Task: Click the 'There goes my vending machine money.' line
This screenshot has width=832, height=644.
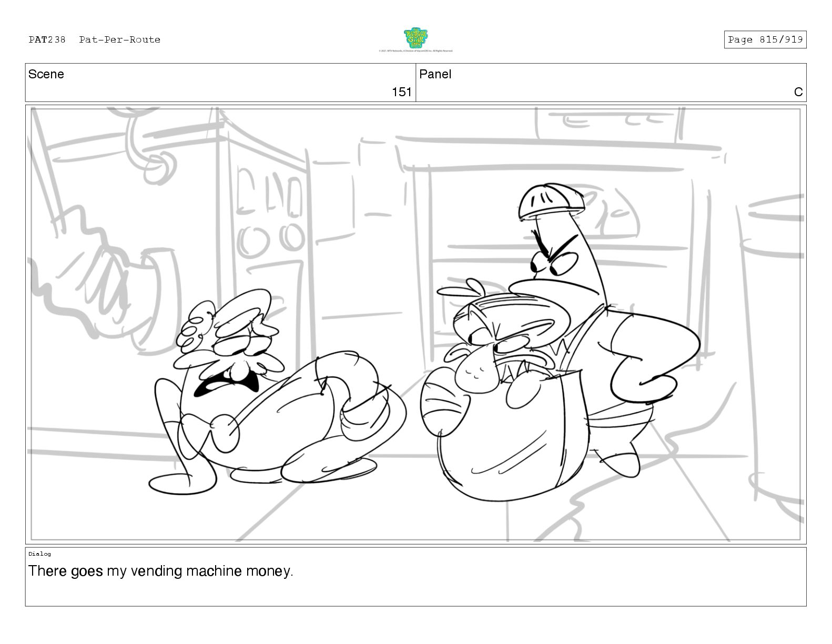Action: pos(161,571)
